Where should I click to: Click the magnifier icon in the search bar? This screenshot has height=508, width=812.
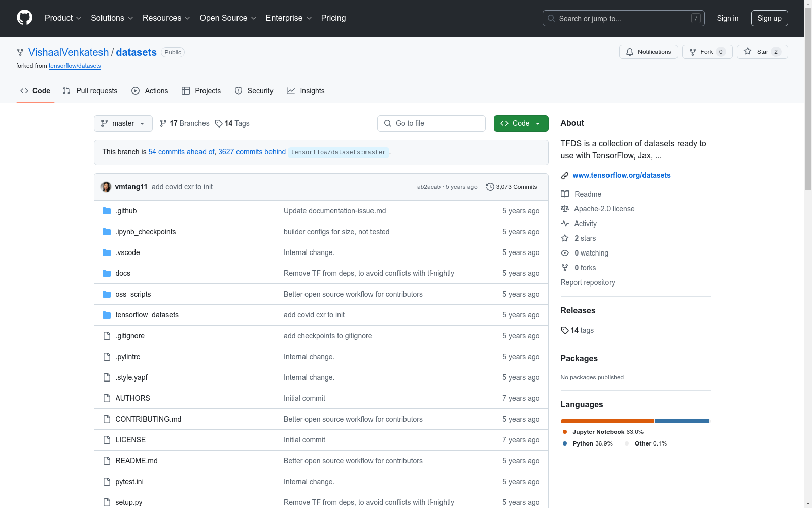click(x=551, y=18)
